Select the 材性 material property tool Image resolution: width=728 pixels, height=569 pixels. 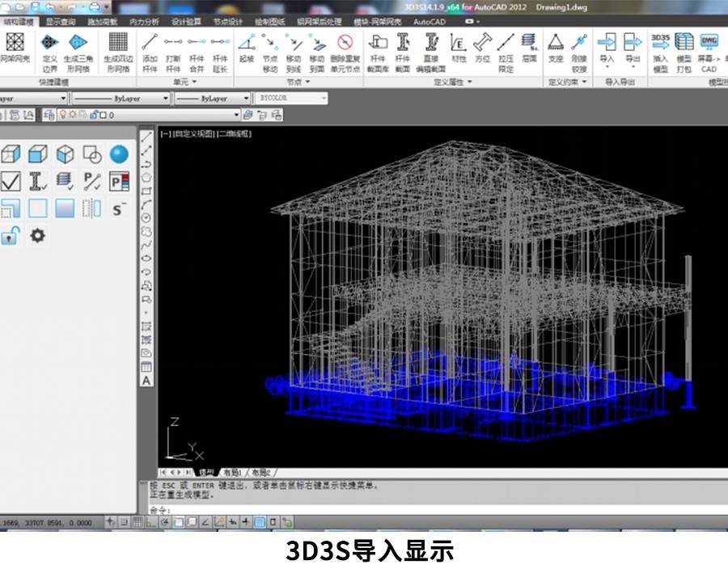(459, 48)
